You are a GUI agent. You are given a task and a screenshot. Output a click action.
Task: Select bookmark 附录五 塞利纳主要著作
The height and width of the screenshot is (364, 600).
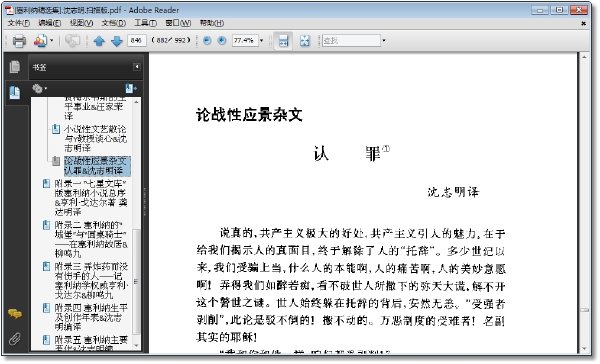pyautogui.click(x=91, y=343)
